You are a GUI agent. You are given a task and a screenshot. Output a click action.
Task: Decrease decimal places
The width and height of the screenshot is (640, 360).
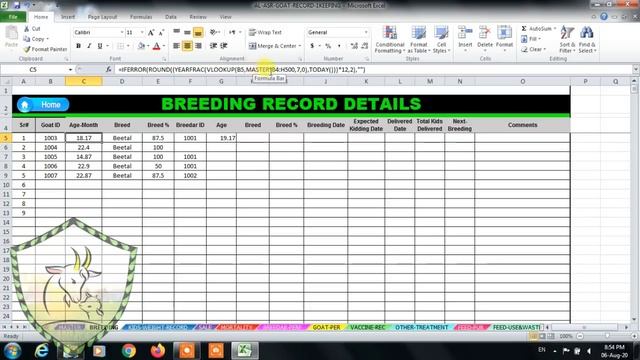(x=364, y=46)
